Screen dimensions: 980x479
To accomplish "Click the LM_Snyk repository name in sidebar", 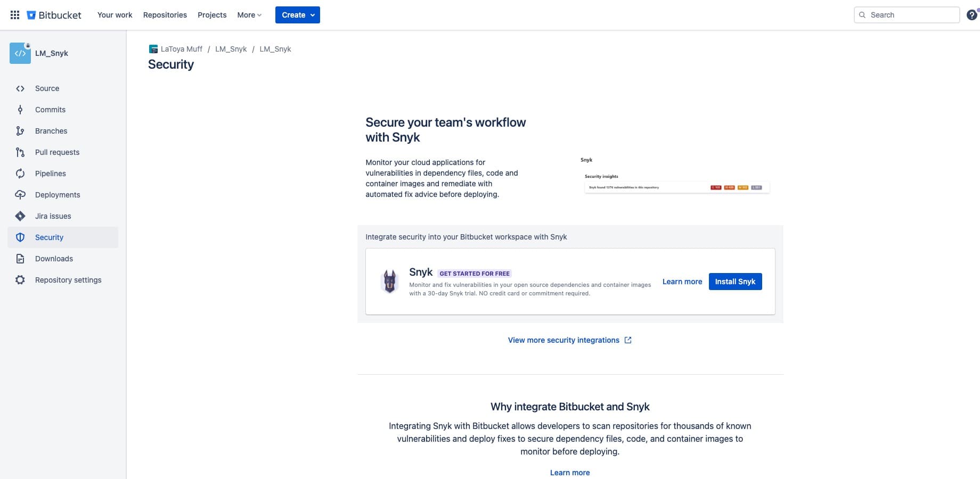I will (x=52, y=53).
